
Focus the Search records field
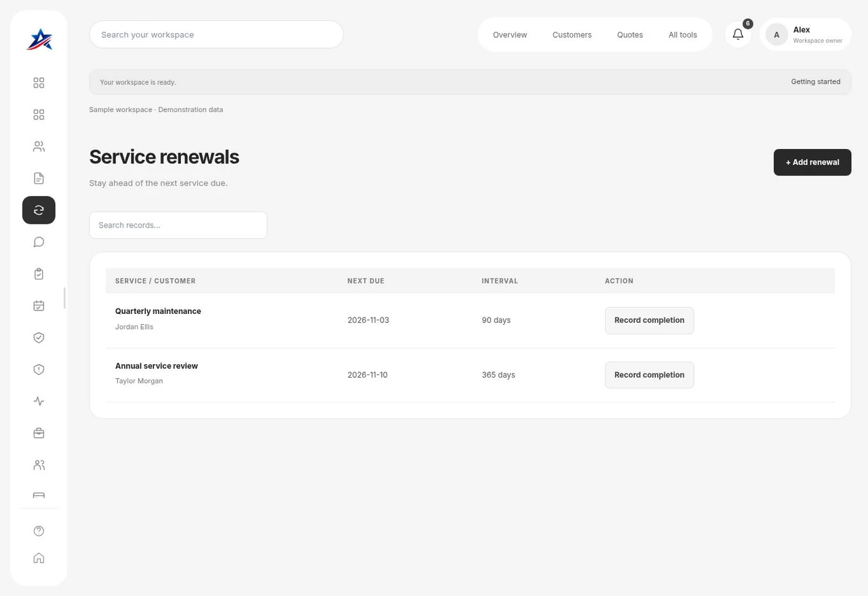tap(178, 225)
